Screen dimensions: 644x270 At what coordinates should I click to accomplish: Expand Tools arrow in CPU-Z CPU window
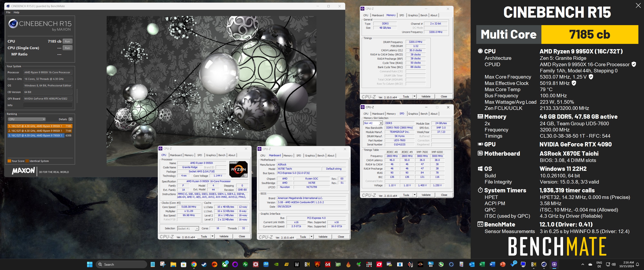212,236
